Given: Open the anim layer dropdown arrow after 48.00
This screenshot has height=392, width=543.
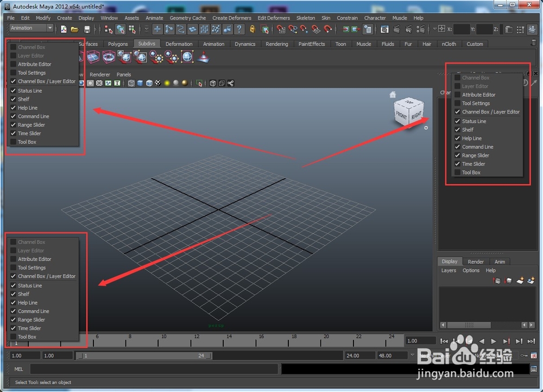Looking at the screenshot, I should pos(412,355).
